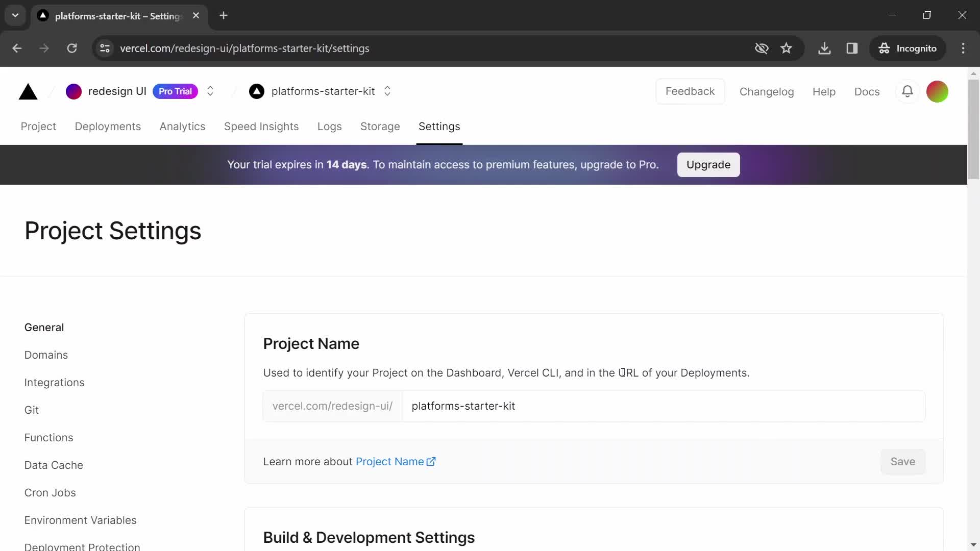Switch to the Deployments tab
The width and height of the screenshot is (980, 551).
(108, 127)
